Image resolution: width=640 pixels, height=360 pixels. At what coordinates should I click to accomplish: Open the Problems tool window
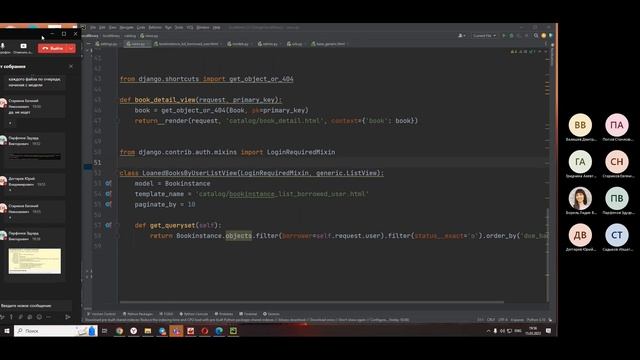(x=224, y=314)
